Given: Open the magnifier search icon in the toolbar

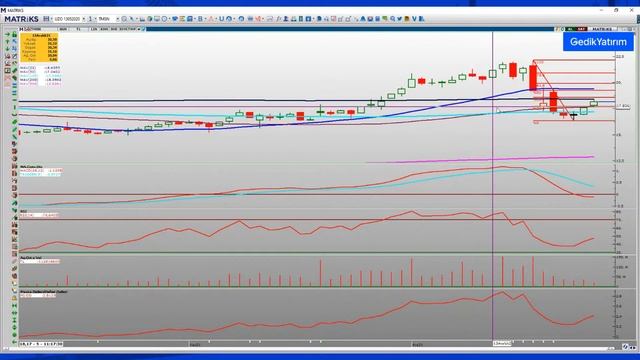Looking at the screenshot, I should tap(392, 19).
